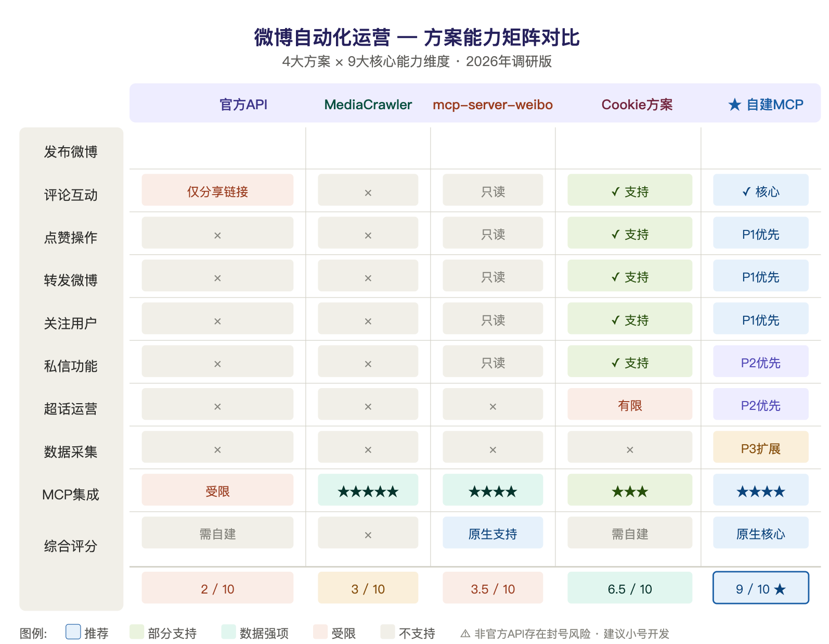Click the 关注用户 row label
The image size is (829, 644).
click(71, 324)
